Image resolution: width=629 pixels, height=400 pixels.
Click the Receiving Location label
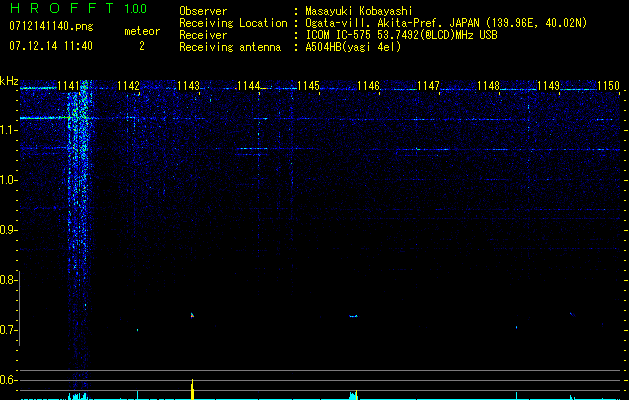tap(233, 23)
